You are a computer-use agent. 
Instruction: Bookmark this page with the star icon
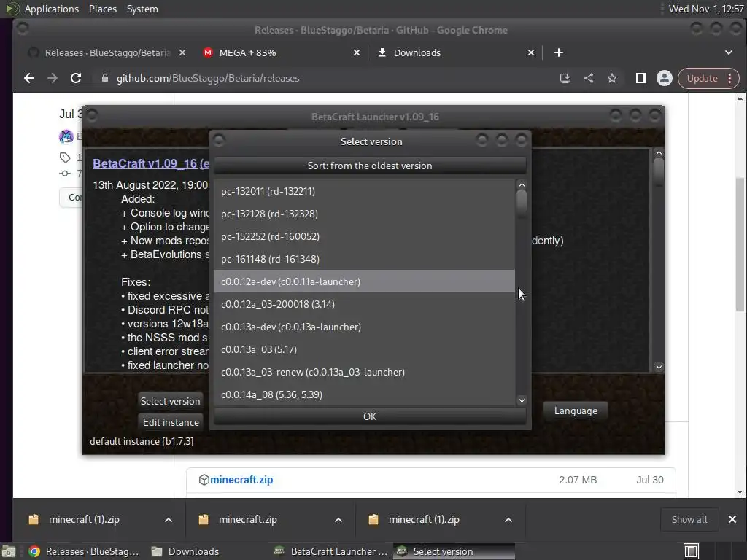612,78
